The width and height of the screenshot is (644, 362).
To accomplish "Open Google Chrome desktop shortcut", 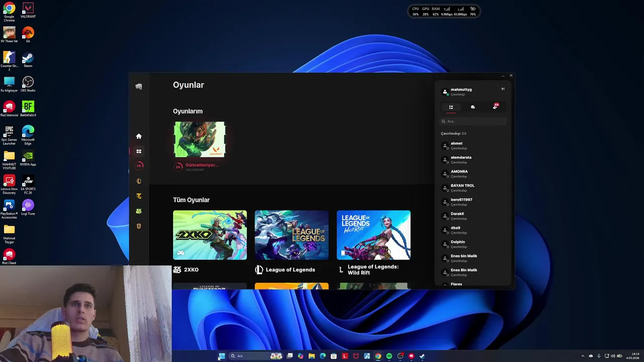I will (x=9, y=12).
